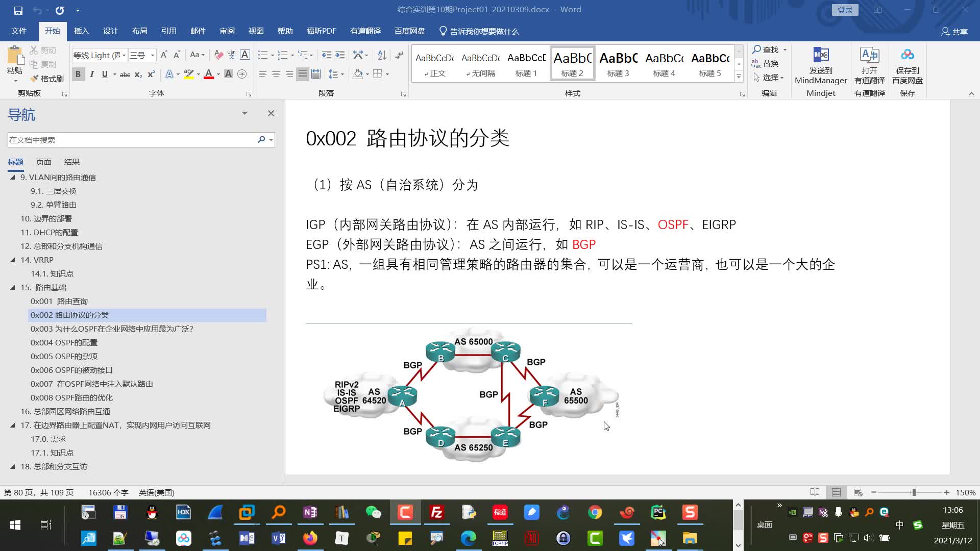The image size is (980, 551).
Task: Switch to the 页面 tab in navigation pane
Action: 43,162
